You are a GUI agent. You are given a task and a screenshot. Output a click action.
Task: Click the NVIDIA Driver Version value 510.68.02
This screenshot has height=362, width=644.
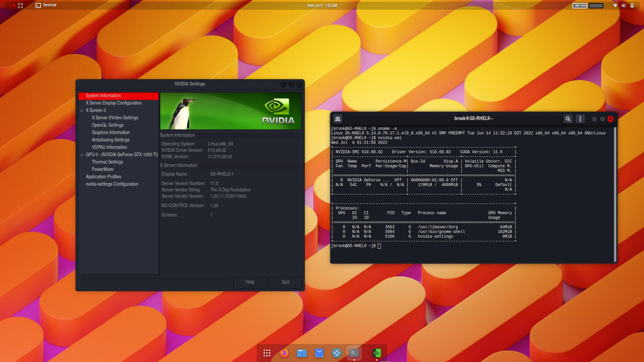click(217, 150)
